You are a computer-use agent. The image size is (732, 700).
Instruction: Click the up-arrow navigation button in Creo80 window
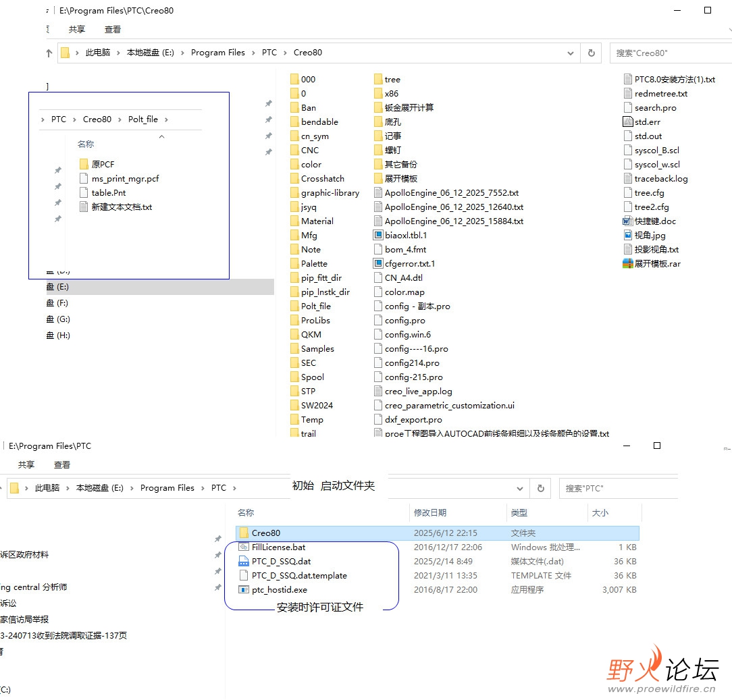coord(49,53)
